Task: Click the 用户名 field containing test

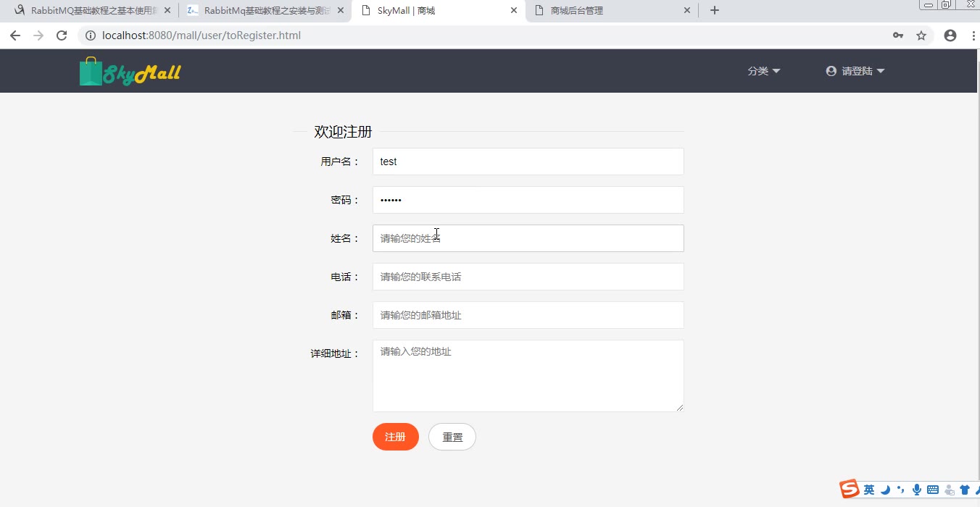Action: 528,162
